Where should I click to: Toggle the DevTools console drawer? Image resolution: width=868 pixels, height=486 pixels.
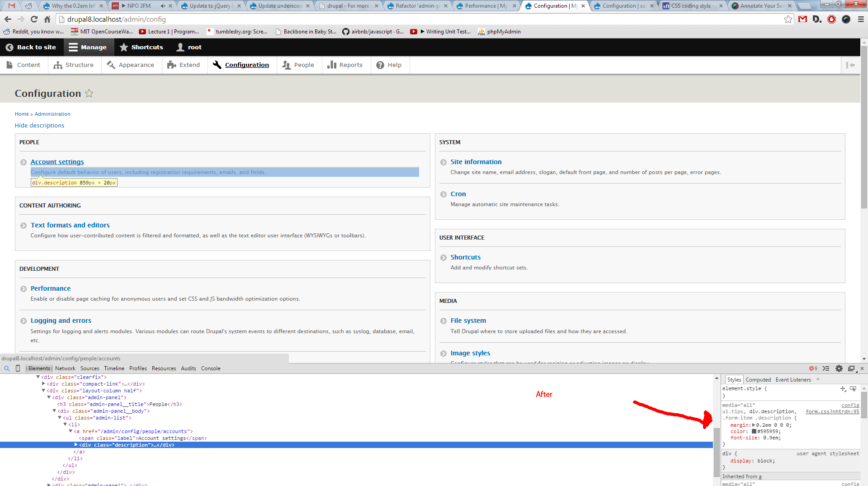pyautogui.click(x=826, y=368)
